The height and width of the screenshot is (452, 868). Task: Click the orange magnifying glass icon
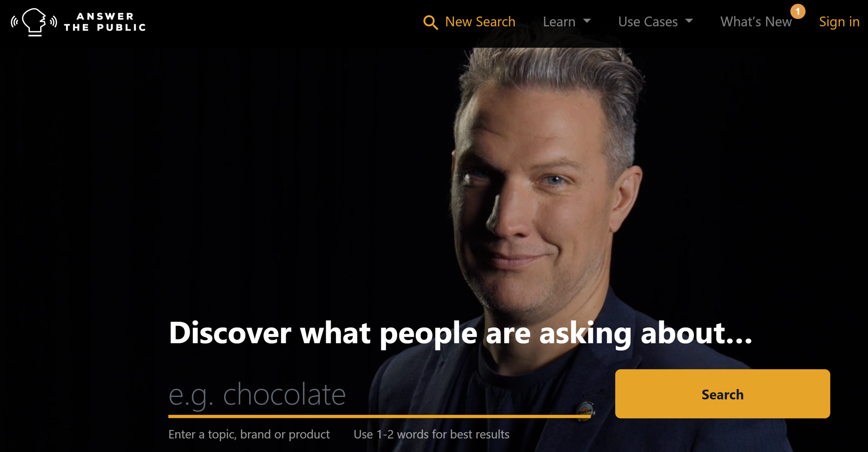click(431, 23)
